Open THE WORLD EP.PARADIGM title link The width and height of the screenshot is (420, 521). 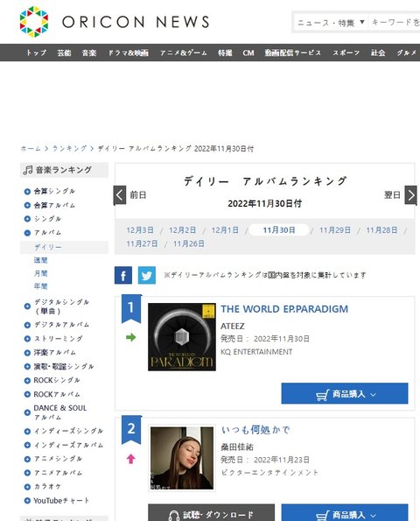tap(284, 309)
